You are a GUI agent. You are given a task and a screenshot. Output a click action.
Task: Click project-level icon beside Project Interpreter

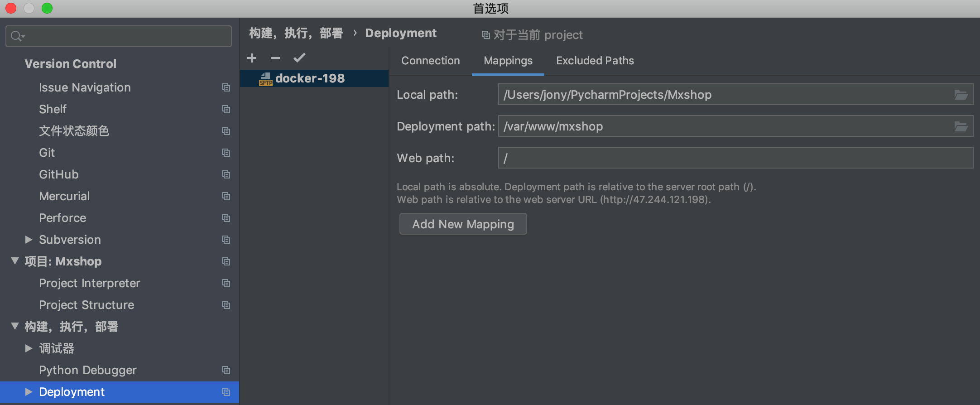coord(226,283)
